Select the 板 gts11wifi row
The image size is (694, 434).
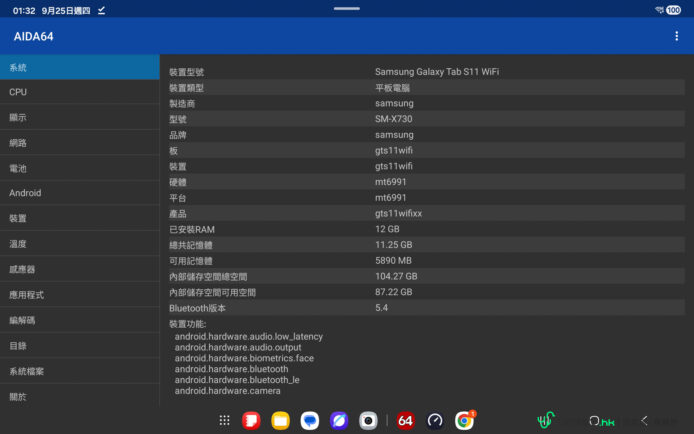[x=426, y=150]
